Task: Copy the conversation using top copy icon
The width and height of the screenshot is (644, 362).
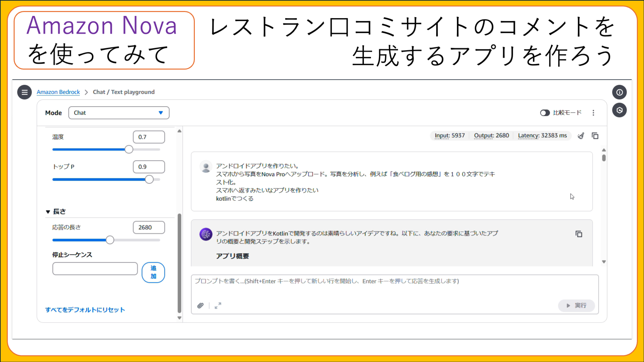Action: pyautogui.click(x=595, y=136)
